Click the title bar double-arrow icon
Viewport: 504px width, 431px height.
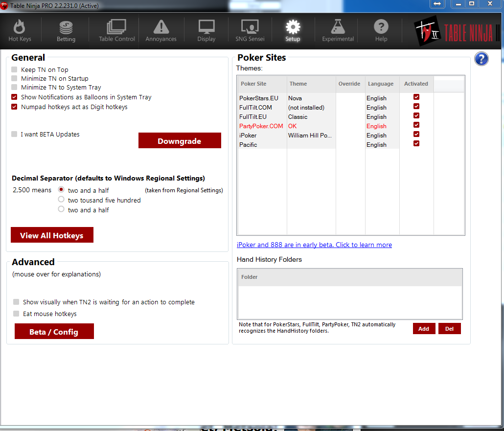click(x=437, y=4)
